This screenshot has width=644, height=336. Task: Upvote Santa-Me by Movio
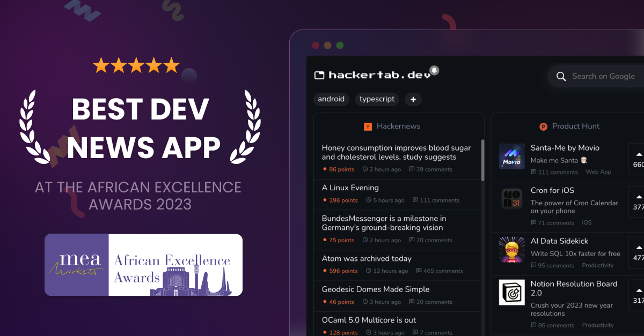coord(638,159)
